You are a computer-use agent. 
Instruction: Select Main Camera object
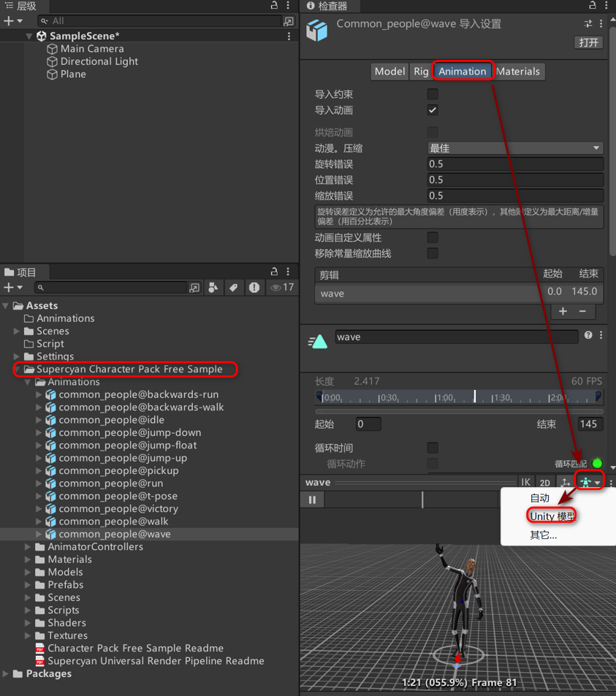[92, 49]
